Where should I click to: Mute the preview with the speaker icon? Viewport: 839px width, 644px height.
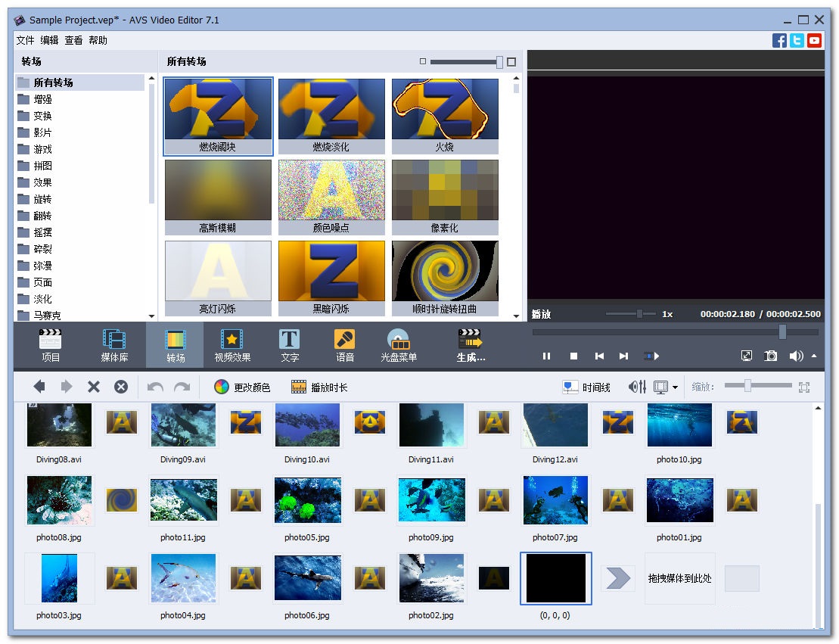point(796,356)
